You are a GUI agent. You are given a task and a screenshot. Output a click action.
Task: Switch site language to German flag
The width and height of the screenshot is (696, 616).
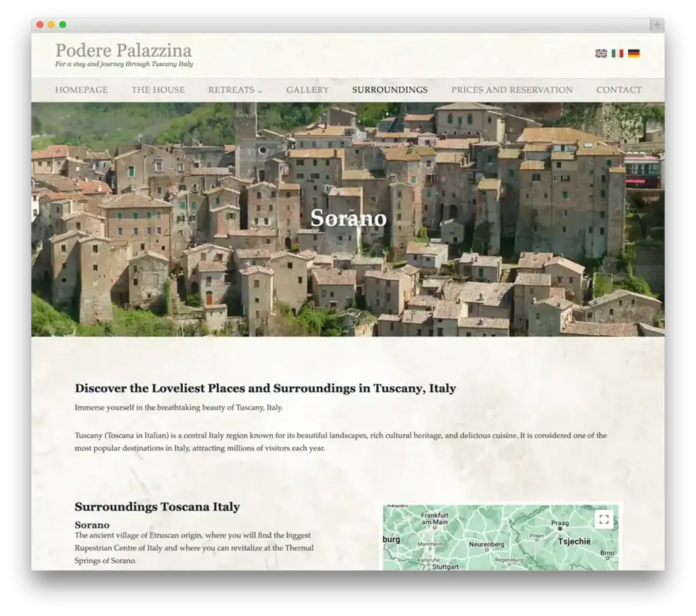click(x=634, y=53)
